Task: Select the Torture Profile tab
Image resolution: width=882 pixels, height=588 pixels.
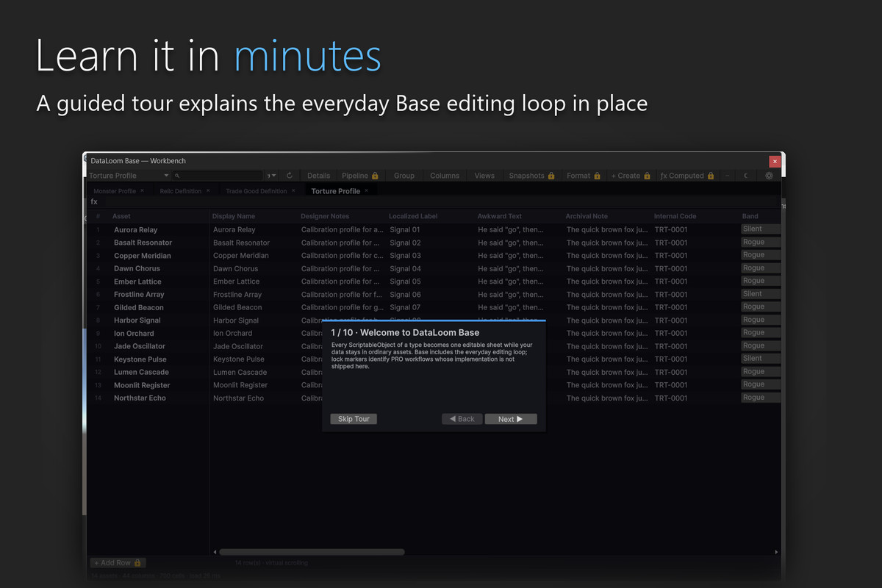Action: tap(336, 191)
